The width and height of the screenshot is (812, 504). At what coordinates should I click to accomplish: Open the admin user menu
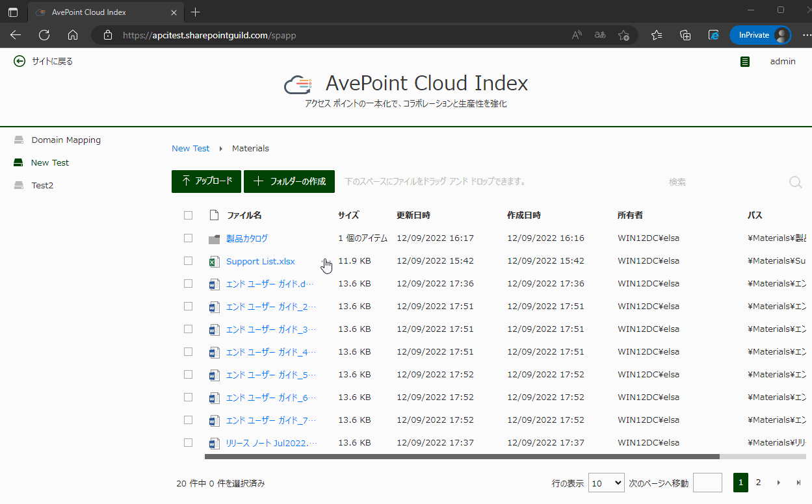point(783,61)
